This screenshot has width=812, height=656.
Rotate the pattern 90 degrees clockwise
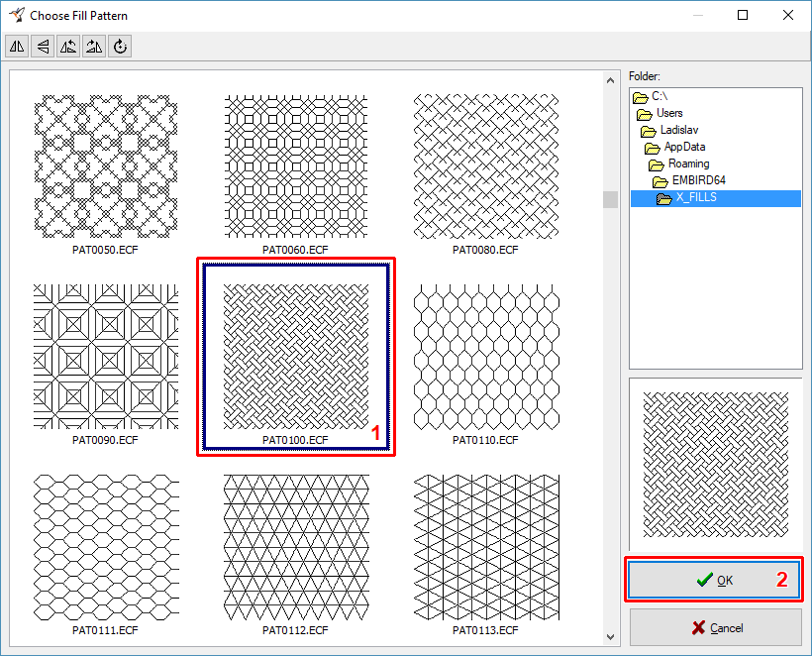(x=93, y=46)
